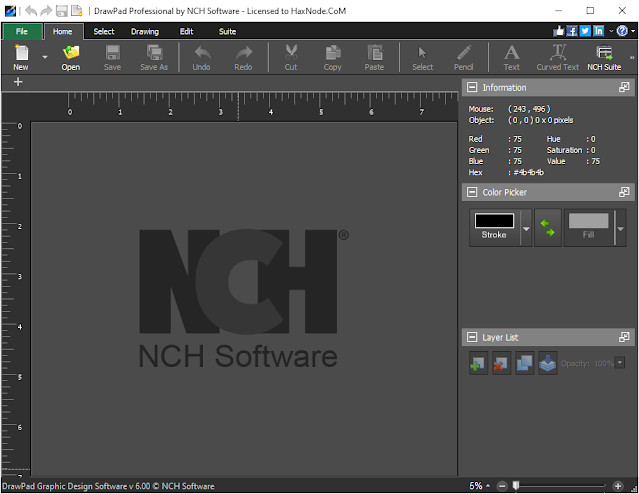The height and width of the screenshot is (494, 639).
Task: Collapse the Layer List panel
Action: (x=472, y=337)
